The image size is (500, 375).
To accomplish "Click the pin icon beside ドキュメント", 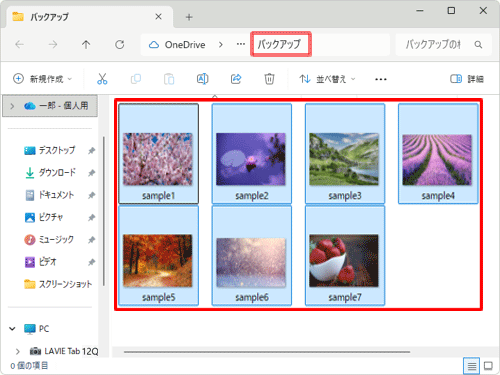I will tap(91, 195).
